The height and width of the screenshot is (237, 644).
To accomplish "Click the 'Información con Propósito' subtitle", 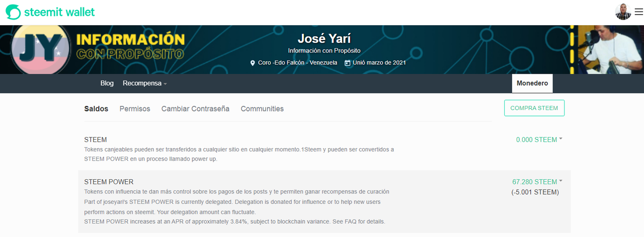I will pos(324,51).
